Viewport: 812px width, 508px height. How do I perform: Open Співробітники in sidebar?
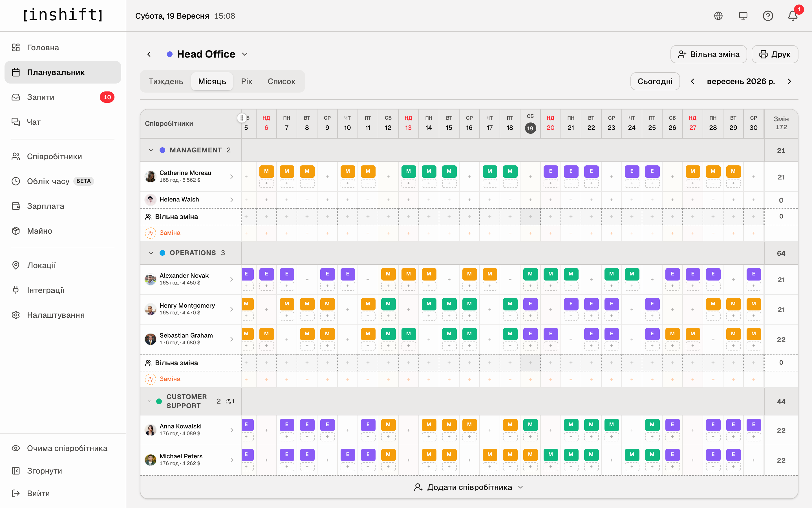pyautogui.click(x=63, y=157)
